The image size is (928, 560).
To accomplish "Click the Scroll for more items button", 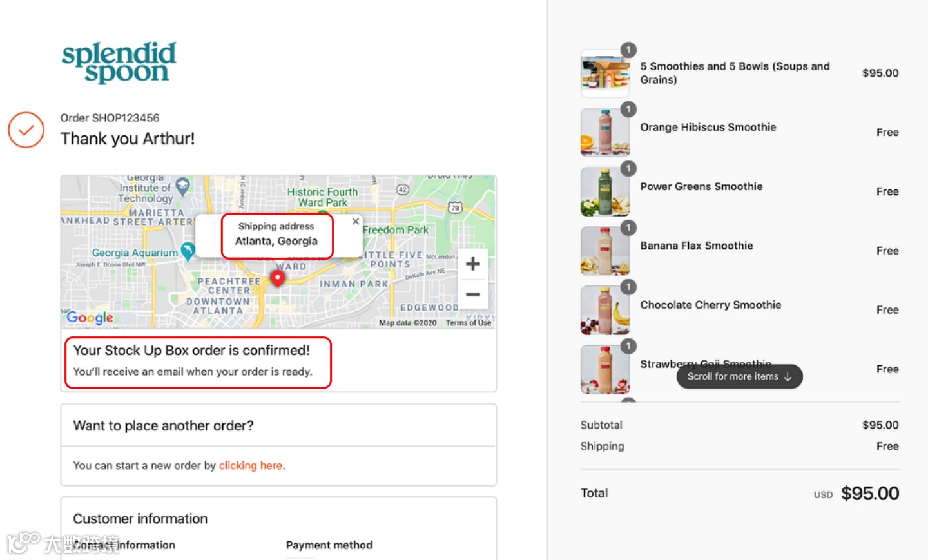I will (739, 377).
